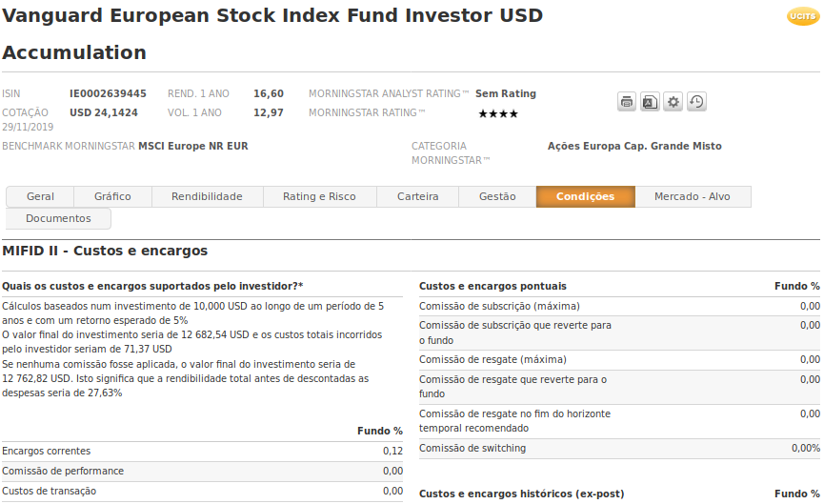Select the Condições tab
Image resolution: width=824 pixels, height=504 pixels.
(585, 196)
